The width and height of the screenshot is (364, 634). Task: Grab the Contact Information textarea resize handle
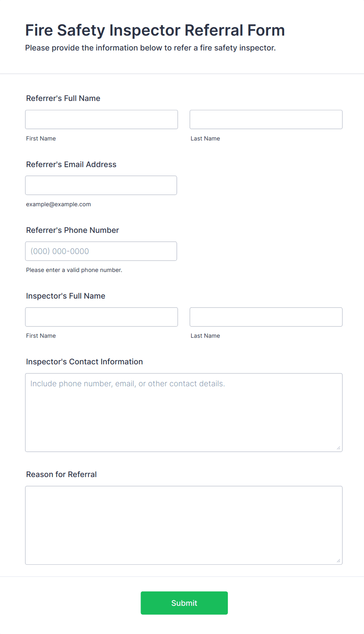point(339,448)
